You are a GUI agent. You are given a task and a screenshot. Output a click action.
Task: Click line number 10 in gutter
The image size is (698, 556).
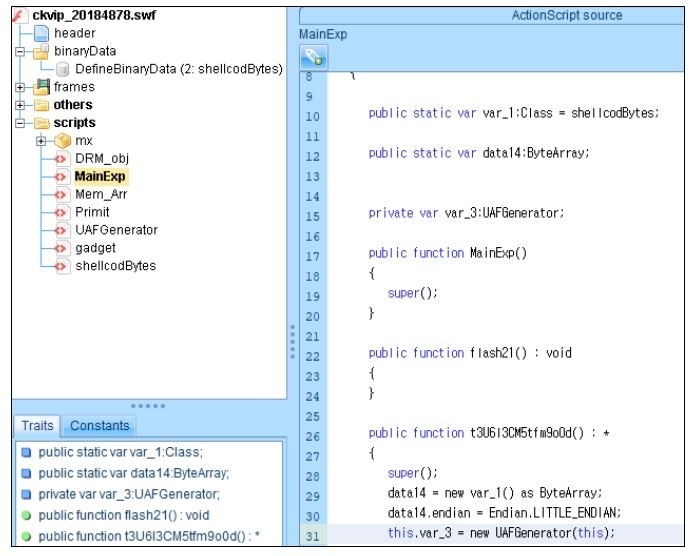coord(312,117)
